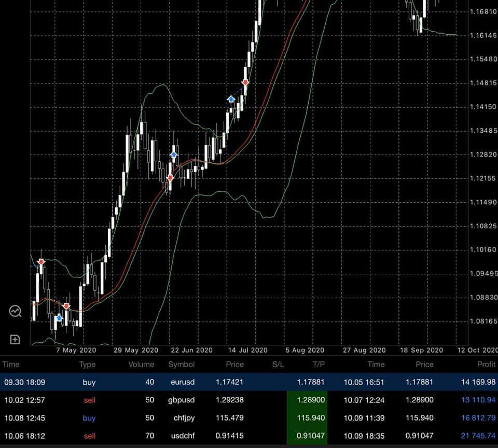Click open price 0.91415
The image size is (498, 448).
230,436
